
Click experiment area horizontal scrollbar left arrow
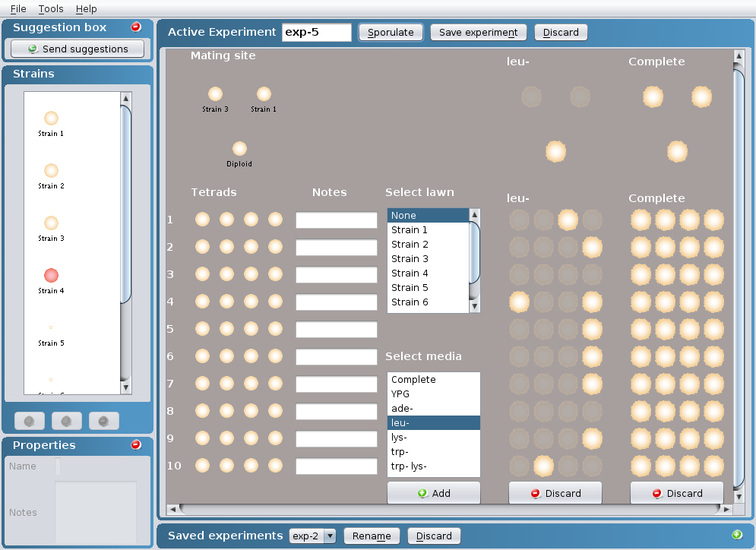coord(172,509)
